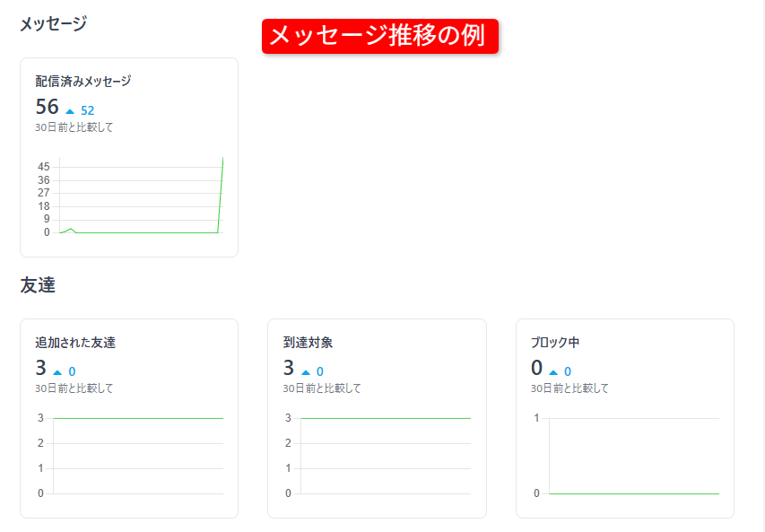Click 30日前と比較して text under 配信済みメッセージ
The image size is (765, 532).
[74, 127]
